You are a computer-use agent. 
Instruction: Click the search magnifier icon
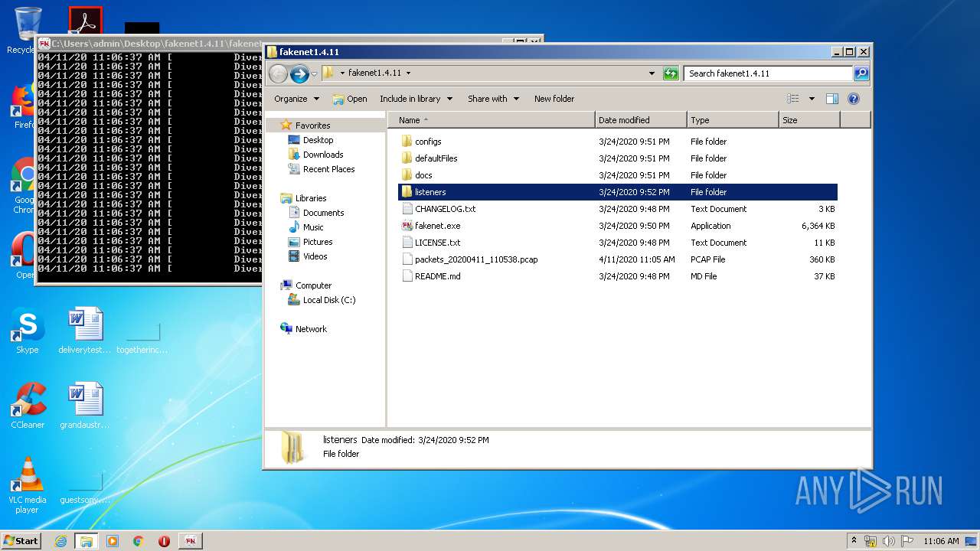(x=861, y=73)
